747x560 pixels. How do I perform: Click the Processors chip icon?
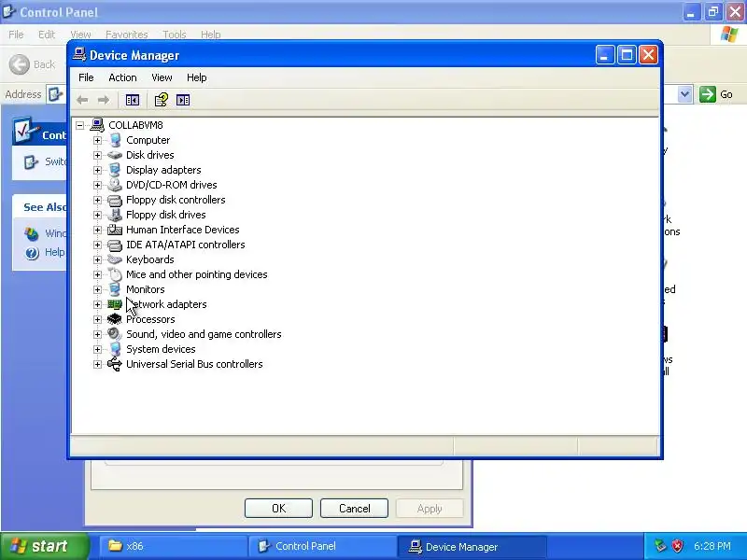[115, 319]
